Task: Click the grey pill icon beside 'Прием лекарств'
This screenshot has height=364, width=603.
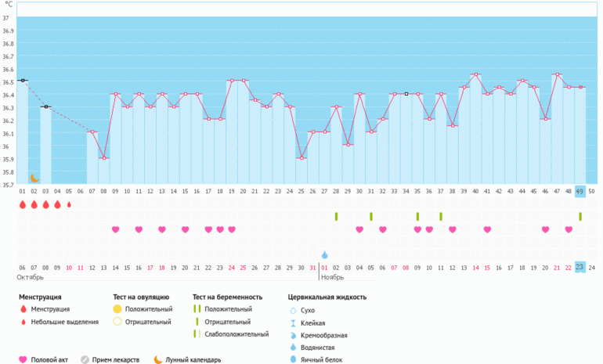Action: 85,360
